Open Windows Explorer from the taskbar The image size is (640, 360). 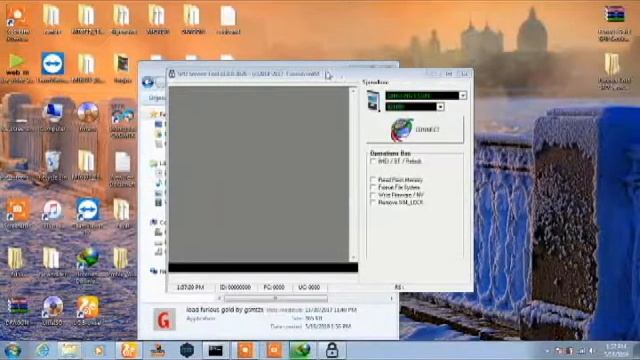[x=70, y=350]
